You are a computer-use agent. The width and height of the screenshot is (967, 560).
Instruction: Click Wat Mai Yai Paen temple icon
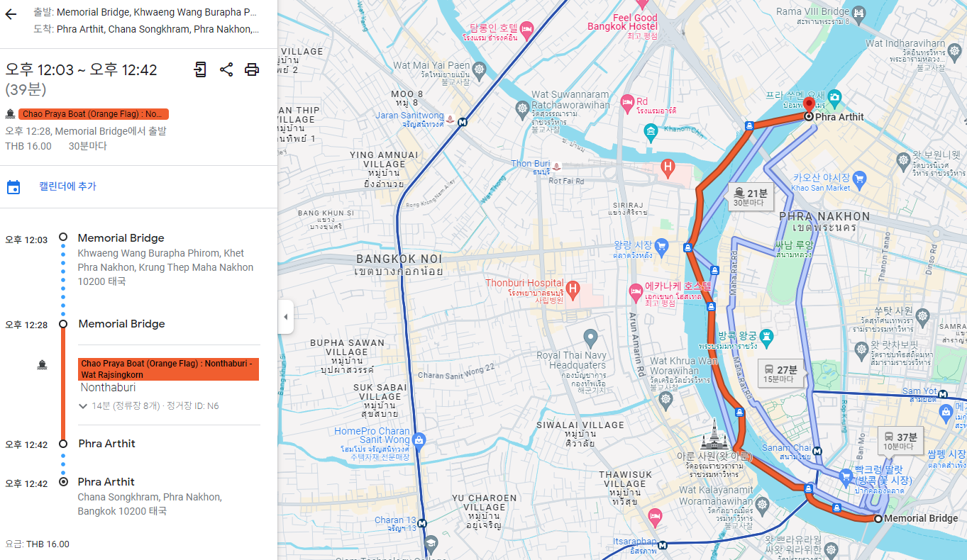click(480, 69)
